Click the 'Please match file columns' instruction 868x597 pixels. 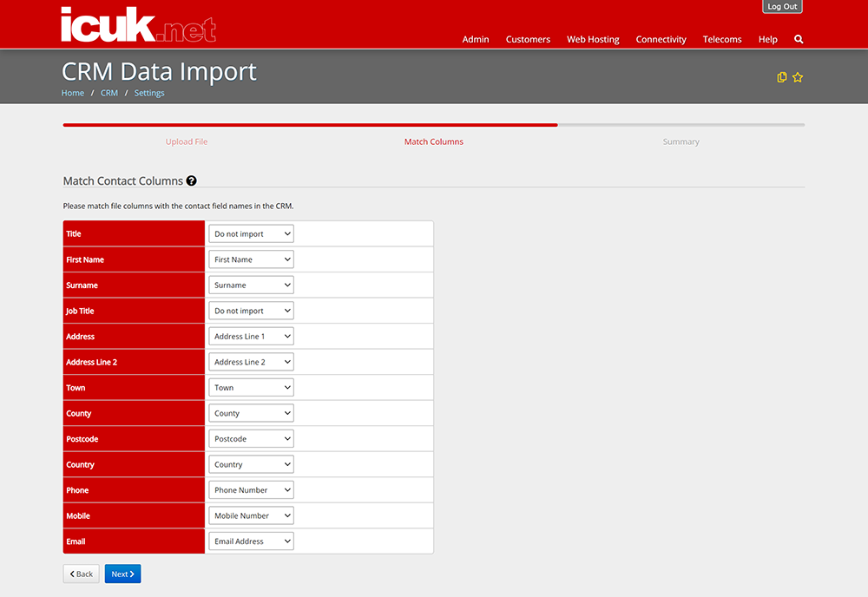pos(178,206)
